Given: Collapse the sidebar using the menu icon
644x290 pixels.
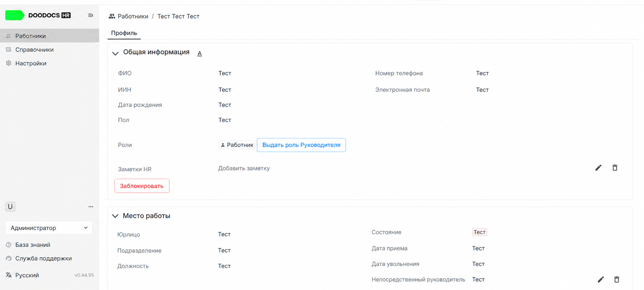Looking at the screenshot, I should click(x=91, y=15).
